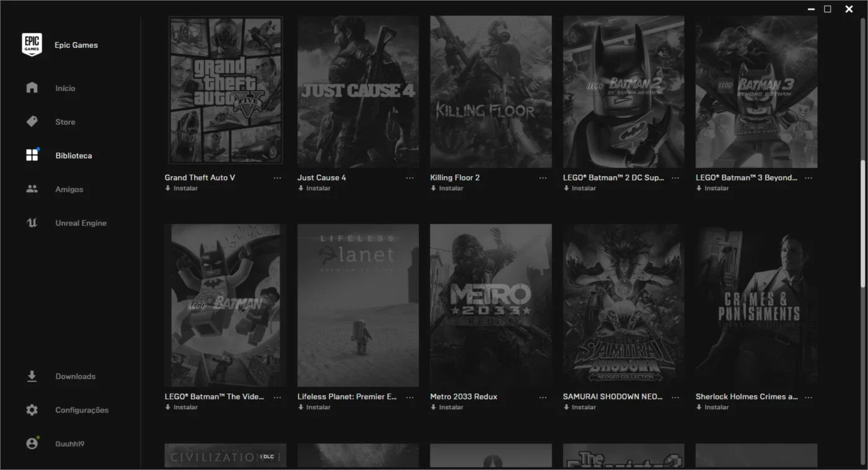Open the Unreal Engine section label

pos(81,223)
